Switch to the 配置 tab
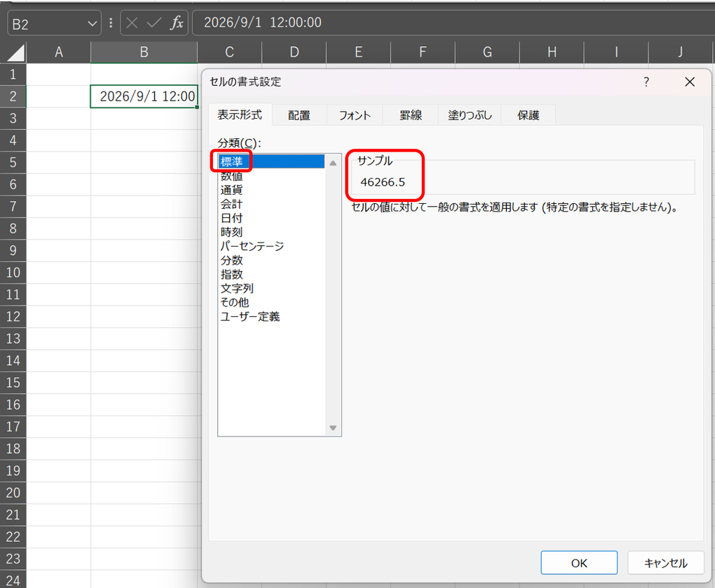This screenshot has width=715, height=588. [x=299, y=115]
